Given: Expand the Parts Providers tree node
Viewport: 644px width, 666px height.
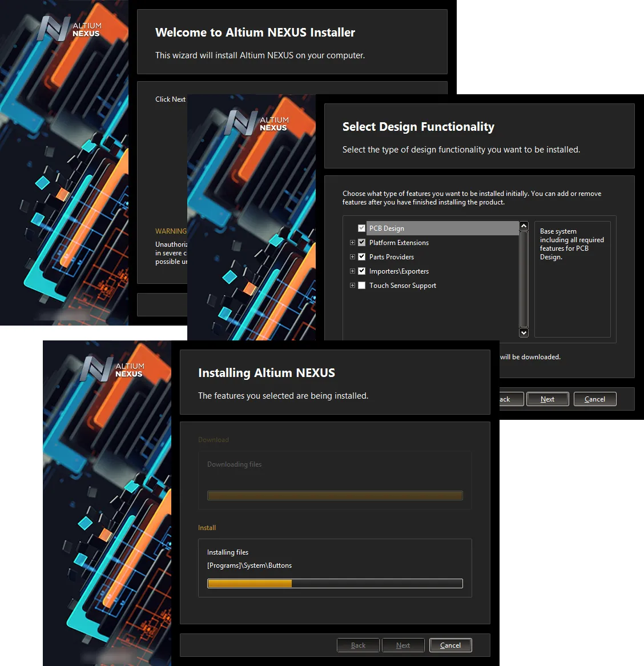Looking at the screenshot, I should (x=352, y=256).
